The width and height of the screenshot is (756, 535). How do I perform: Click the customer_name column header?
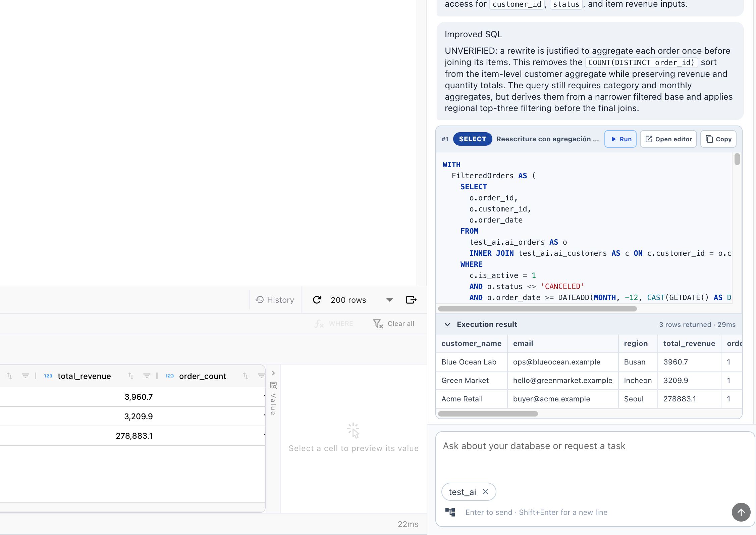[x=471, y=343]
